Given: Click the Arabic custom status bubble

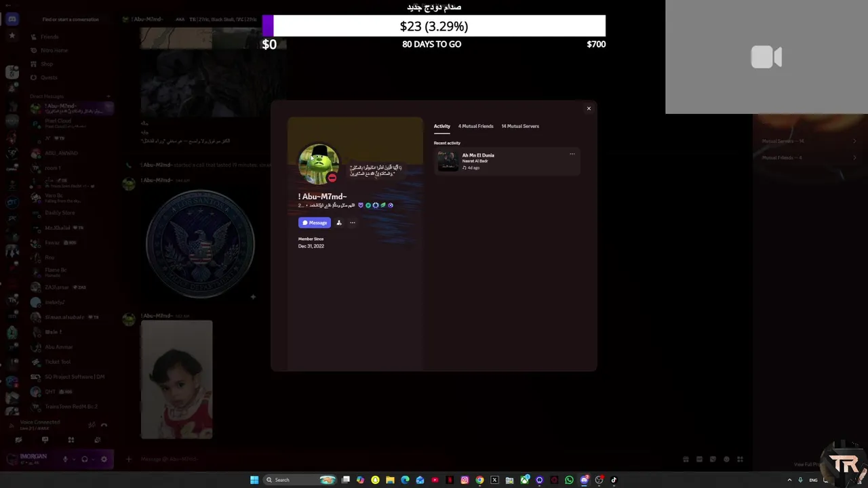Looking at the screenshot, I should tap(375, 170).
